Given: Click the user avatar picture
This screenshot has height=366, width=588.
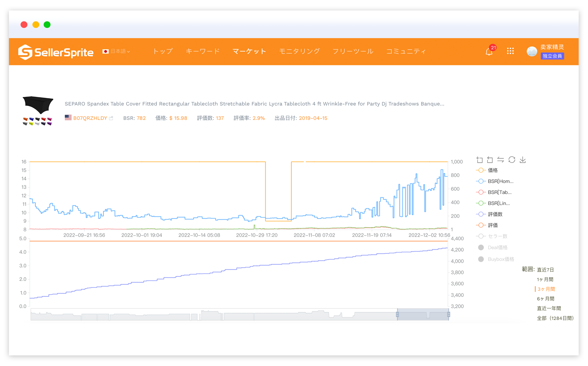Looking at the screenshot, I should (532, 51).
